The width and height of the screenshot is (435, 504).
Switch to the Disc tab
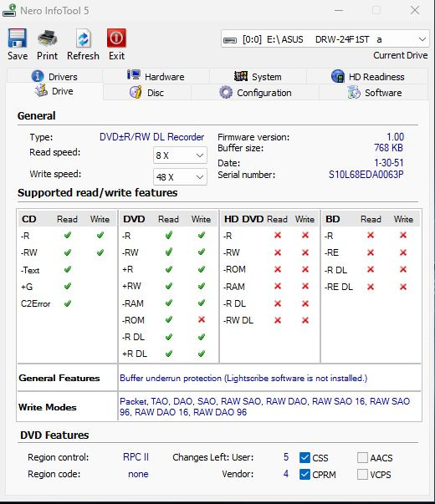tap(147, 93)
